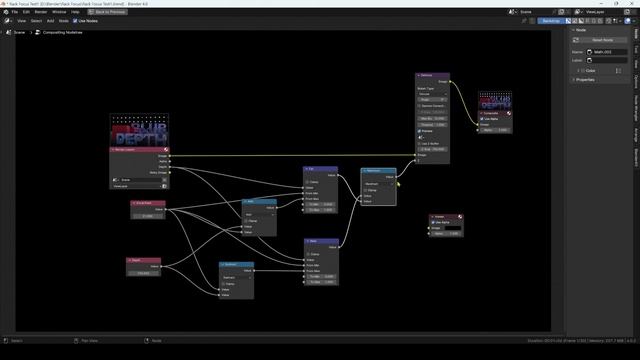Select the Red channel display icon
Viewport: 640px width, 360px height.
[x=588, y=21]
